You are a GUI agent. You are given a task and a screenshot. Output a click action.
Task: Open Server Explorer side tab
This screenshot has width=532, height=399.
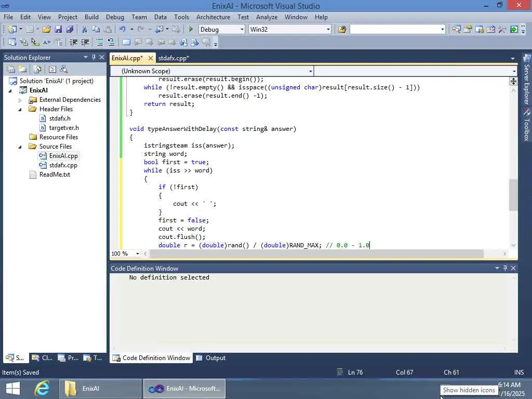[527, 80]
